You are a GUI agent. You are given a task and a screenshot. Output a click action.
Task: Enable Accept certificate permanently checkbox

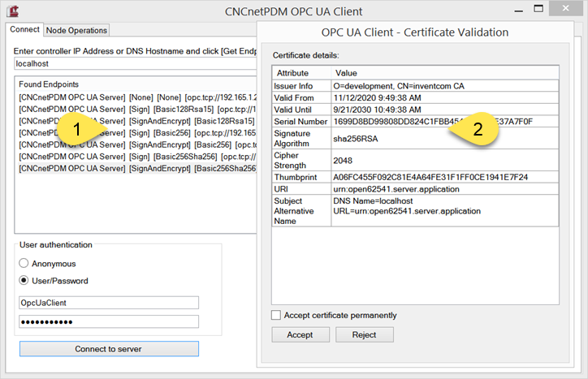click(276, 315)
